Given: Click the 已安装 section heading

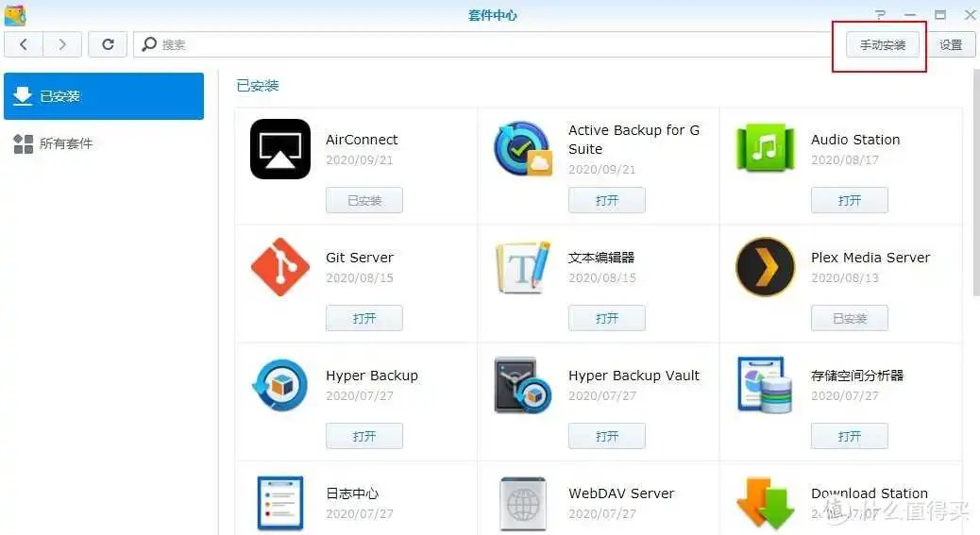Looking at the screenshot, I should pos(258,86).
